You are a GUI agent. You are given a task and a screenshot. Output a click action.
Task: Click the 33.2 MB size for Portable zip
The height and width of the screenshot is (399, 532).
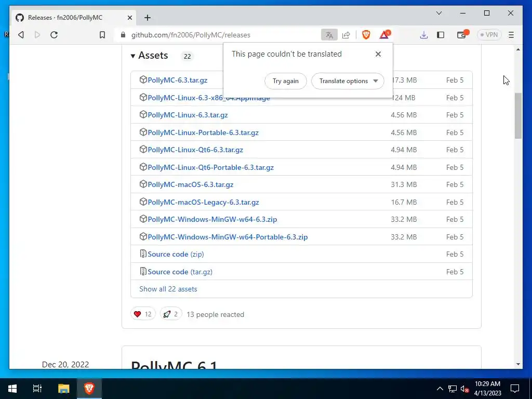pos(404,237)
